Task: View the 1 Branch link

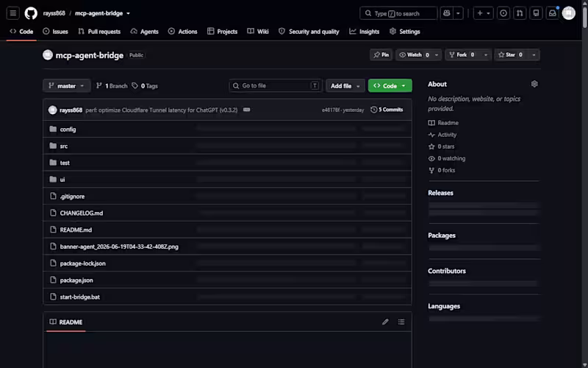Action: tap(112, 85)
